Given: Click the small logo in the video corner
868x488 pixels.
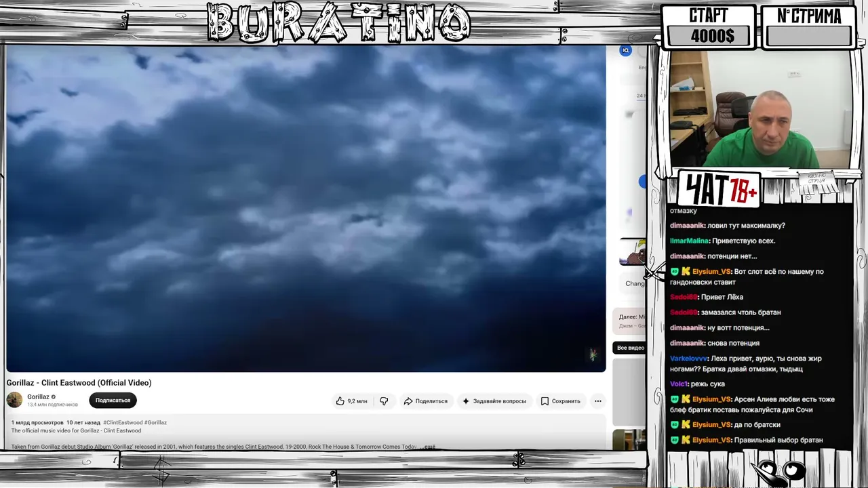Looking at the screenshot, I should pos(593,354).
